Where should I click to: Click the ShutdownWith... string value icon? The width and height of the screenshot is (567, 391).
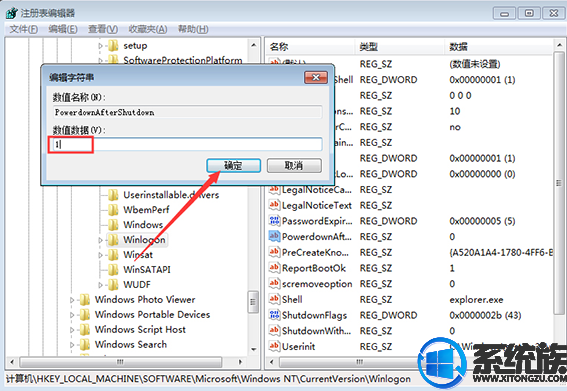point(274,331)
